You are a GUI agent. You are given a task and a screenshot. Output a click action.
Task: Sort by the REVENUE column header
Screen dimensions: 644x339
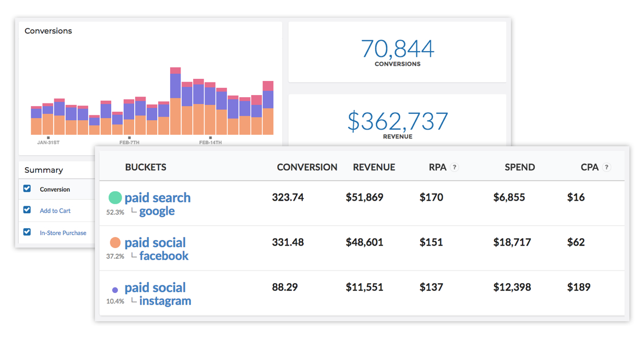click(x=374, y=168)
